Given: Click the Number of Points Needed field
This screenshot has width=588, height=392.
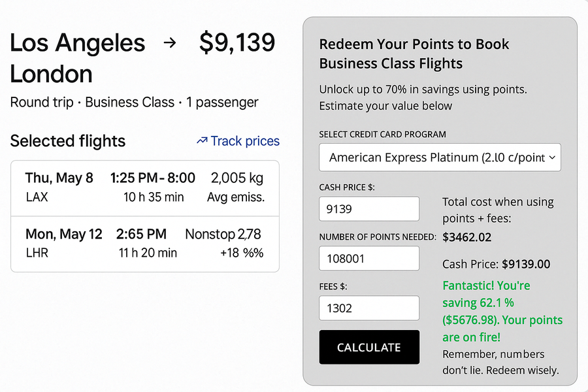Looking at the screenshot, I should click(369, 259).
